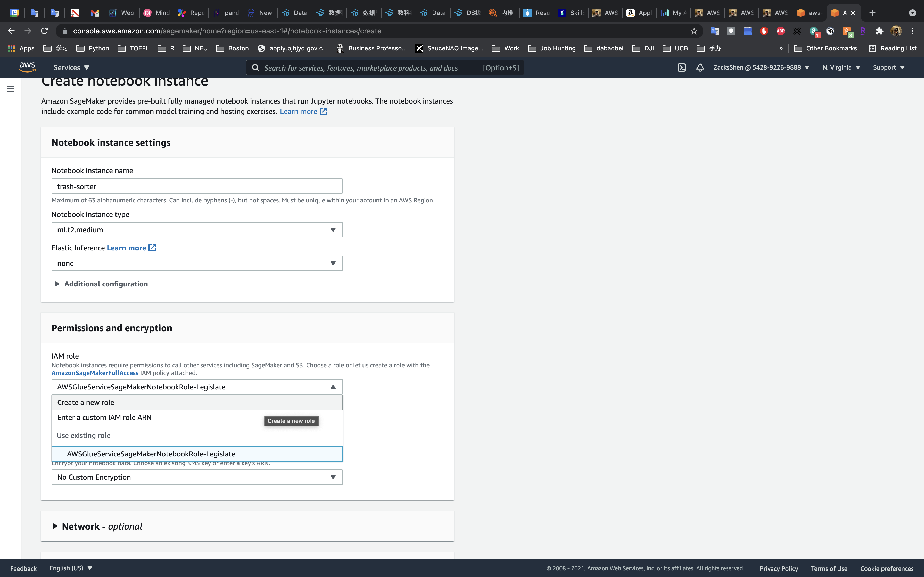This screenshot has width=924, height=577.
Task: Open the Chrome extensions puzzle icon
Action: (879, 31)
